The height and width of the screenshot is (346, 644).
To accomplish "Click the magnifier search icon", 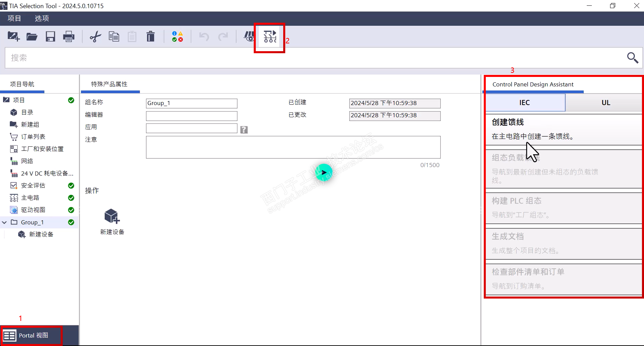I will point(632,58).
